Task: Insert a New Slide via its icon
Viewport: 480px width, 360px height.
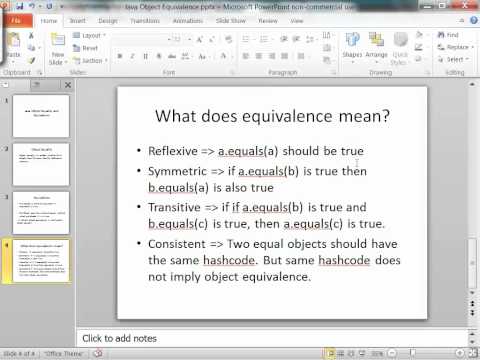Action: point(58,40)
